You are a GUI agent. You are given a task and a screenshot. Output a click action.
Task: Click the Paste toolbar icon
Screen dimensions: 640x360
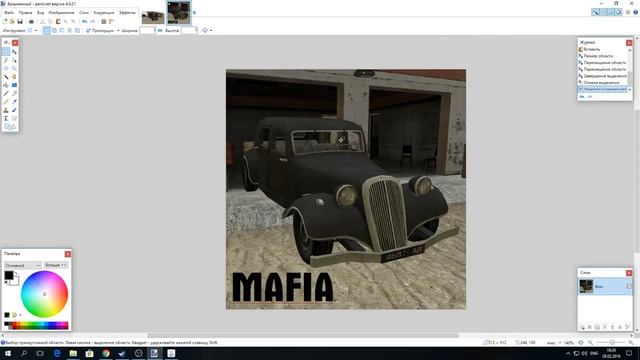coord(58,22)
